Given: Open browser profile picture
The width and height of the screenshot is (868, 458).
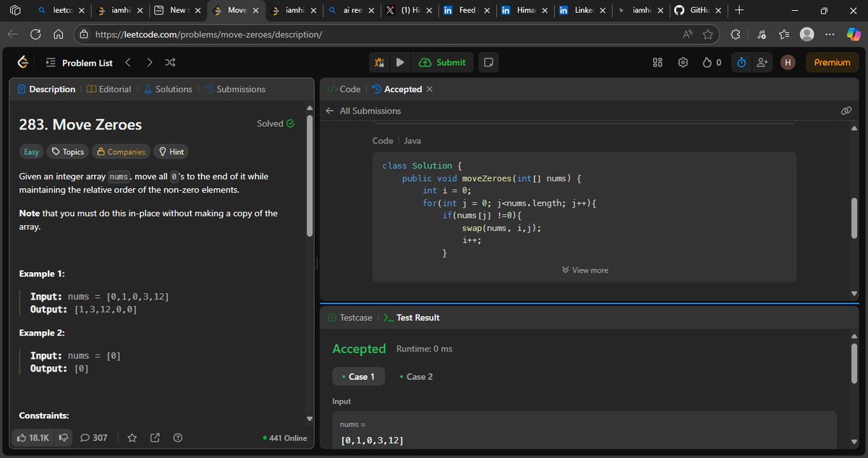Looking at the screenshot, I should point(807,34).
